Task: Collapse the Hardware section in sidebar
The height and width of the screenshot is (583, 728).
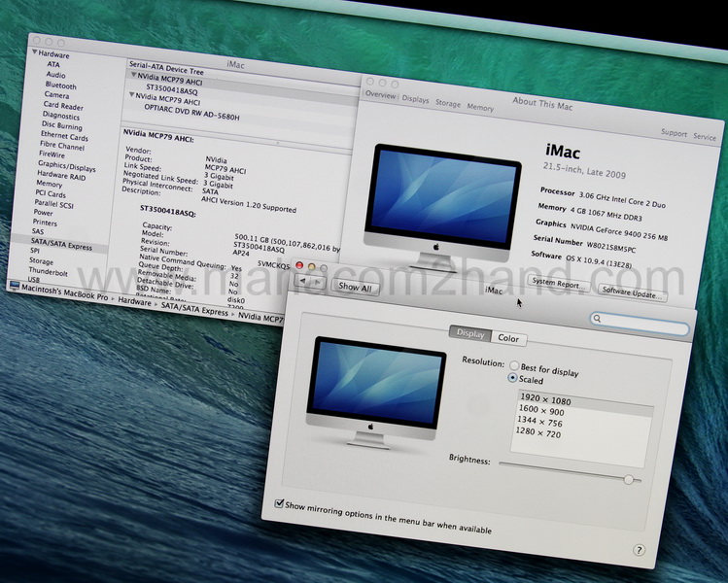Action: click(x=35, y=52)
